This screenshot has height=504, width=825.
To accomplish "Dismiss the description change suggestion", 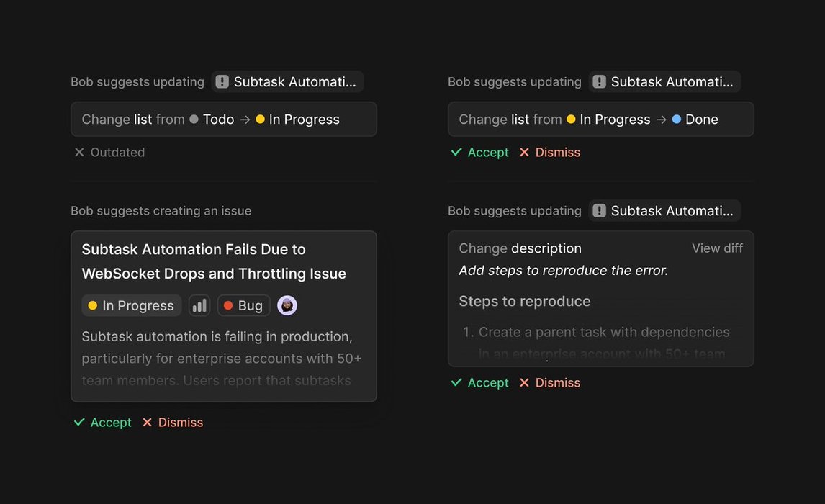I will 549,383.
